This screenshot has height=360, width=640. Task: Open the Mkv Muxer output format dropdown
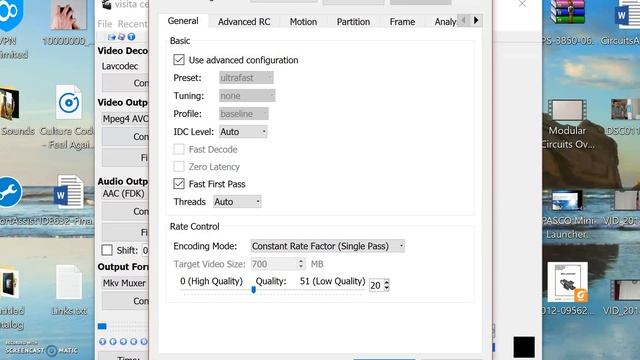124,283
